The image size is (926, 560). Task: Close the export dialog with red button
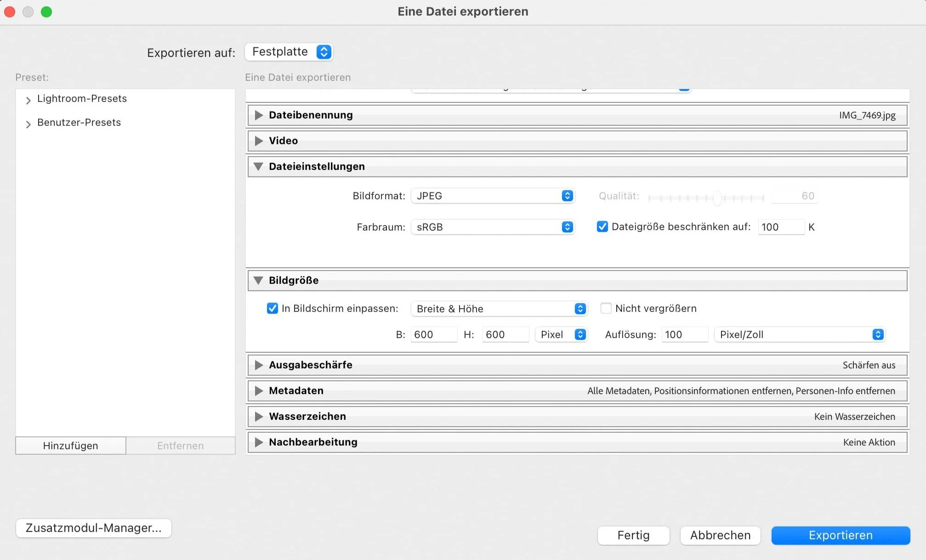click(x=10, y=11)
